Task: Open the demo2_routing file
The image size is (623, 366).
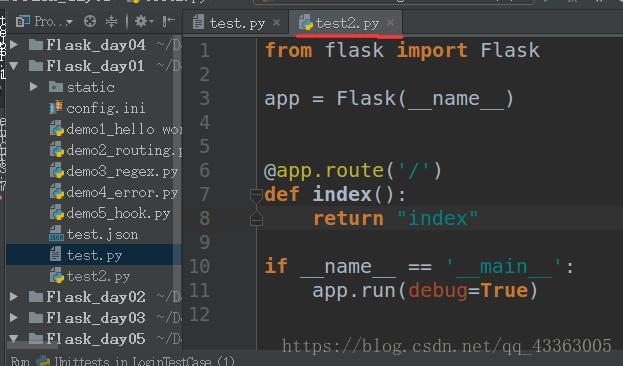Action: (123, 150)
